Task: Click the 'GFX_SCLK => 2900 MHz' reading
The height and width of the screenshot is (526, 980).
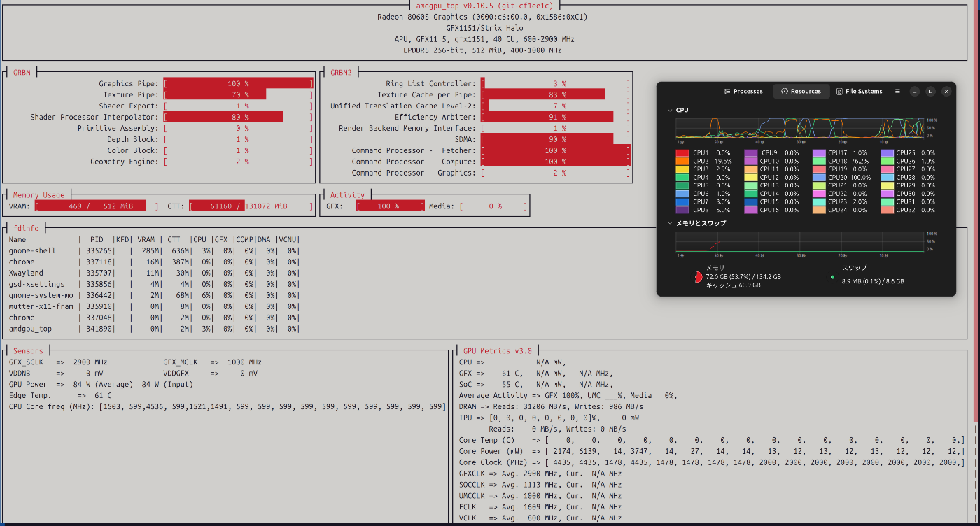Action: pos(58,362)
